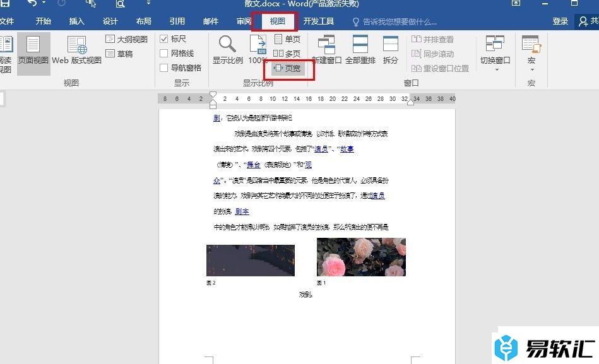Open the 显示比例 zoom dialog
The height and width of the screenshot is (364, 599).
click(x=228, y=50)
